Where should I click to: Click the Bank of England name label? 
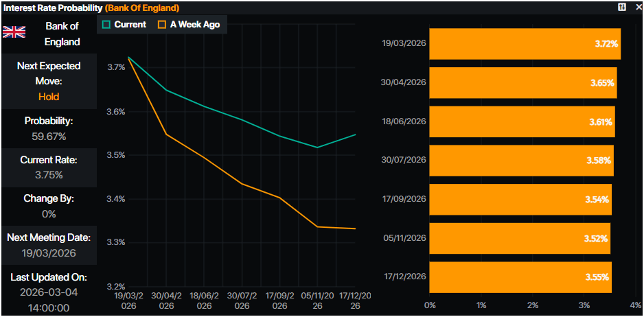pyautogui.click(x=62, y=34)
